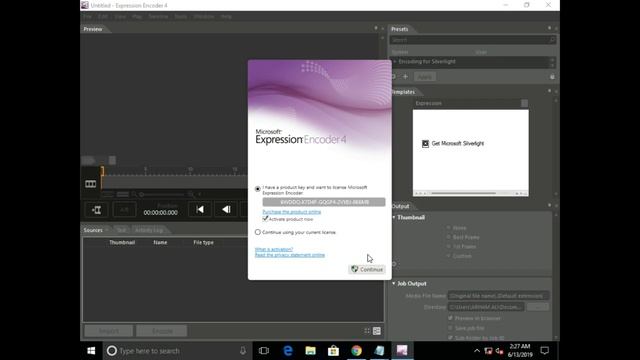Toggle the 'Activate product now' checkbox
This screenshot has width=640, height=360.
[x=265, y=219]
